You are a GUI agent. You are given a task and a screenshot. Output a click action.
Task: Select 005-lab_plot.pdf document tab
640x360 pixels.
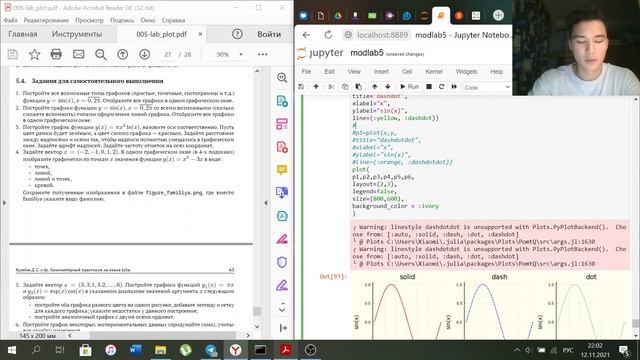(161, 34)
